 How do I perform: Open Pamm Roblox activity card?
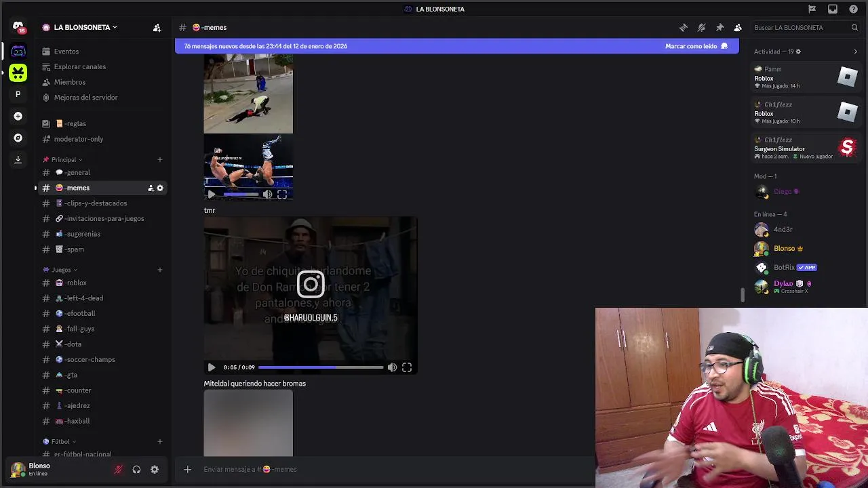(806, 77)
